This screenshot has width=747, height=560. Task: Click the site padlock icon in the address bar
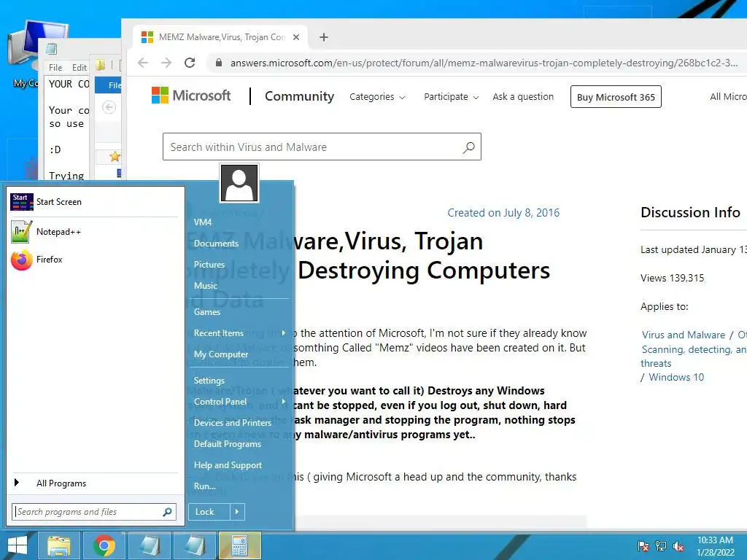(x=219, y=63)
